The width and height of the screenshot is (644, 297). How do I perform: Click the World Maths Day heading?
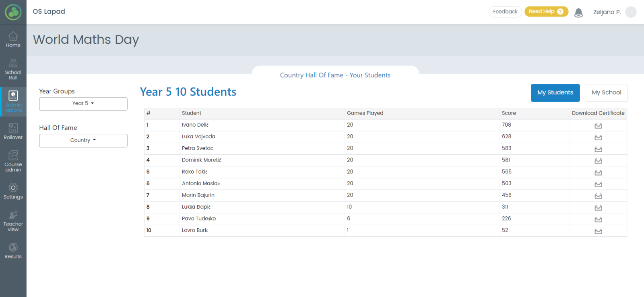[x=86, y=40]
